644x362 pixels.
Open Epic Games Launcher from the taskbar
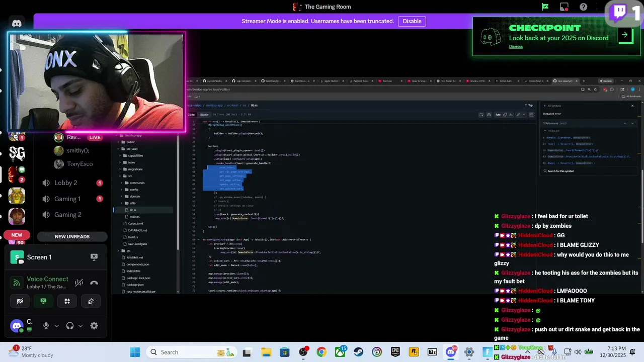395,352
